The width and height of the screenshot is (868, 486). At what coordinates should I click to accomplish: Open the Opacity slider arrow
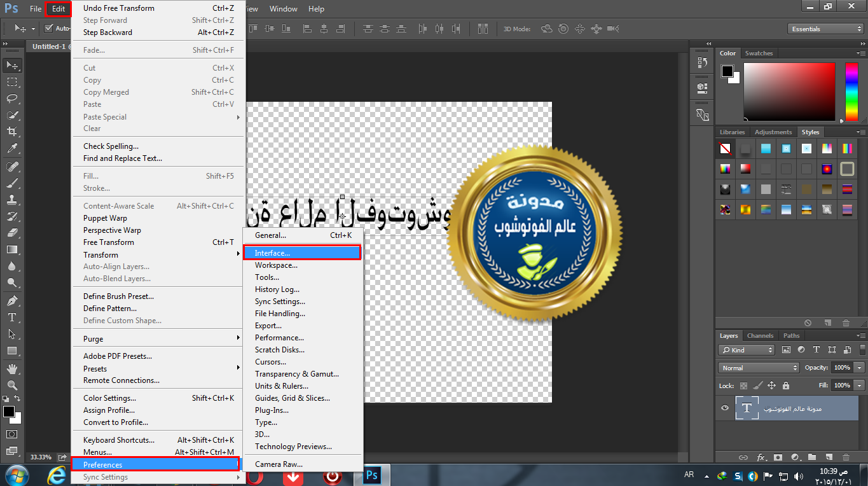point(860,368)
